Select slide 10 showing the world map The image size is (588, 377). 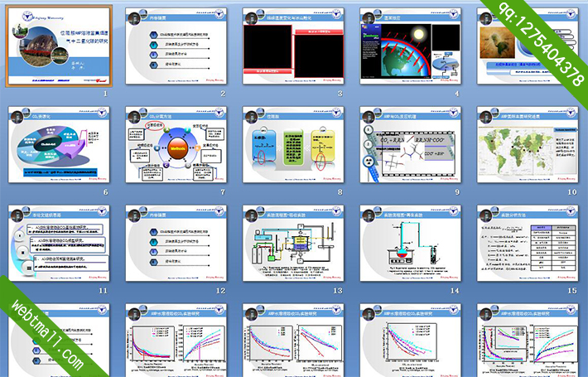(x=528, y=144)
